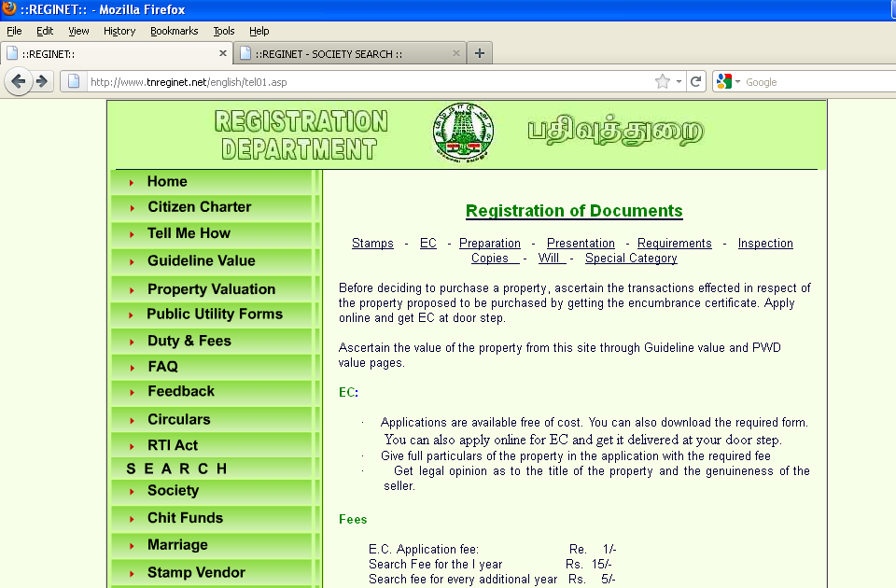Open the Stamps link
Viewport: 896px width, 588px height.
tap(372, 244)
